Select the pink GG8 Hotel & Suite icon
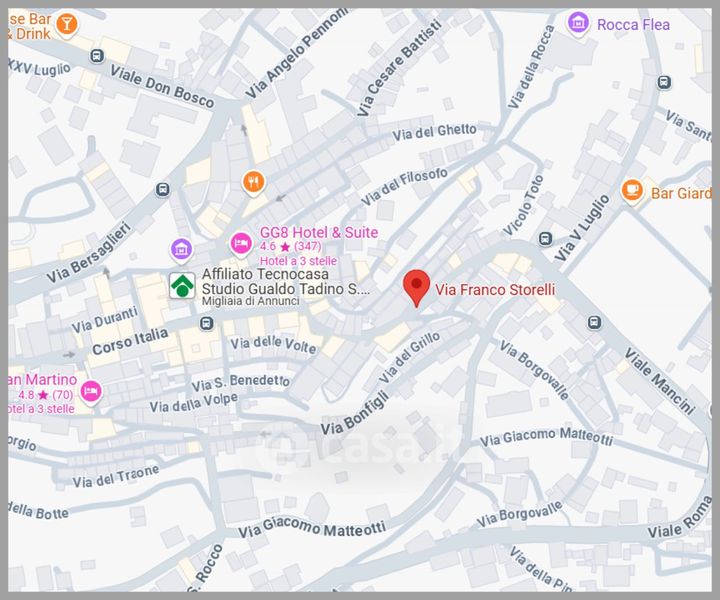The width and height of the screenshot is (720, 600). 241,242
